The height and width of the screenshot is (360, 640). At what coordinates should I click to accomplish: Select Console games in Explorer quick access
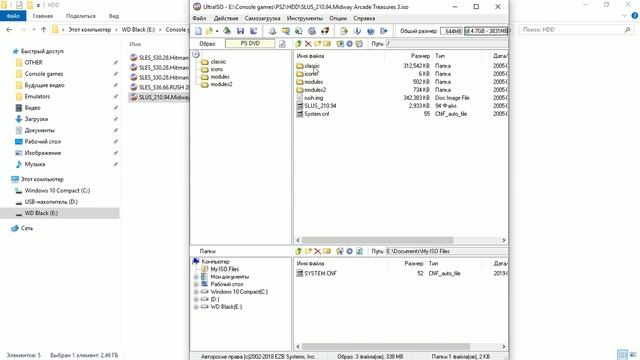pyautogui.click(x=44, y=74)
